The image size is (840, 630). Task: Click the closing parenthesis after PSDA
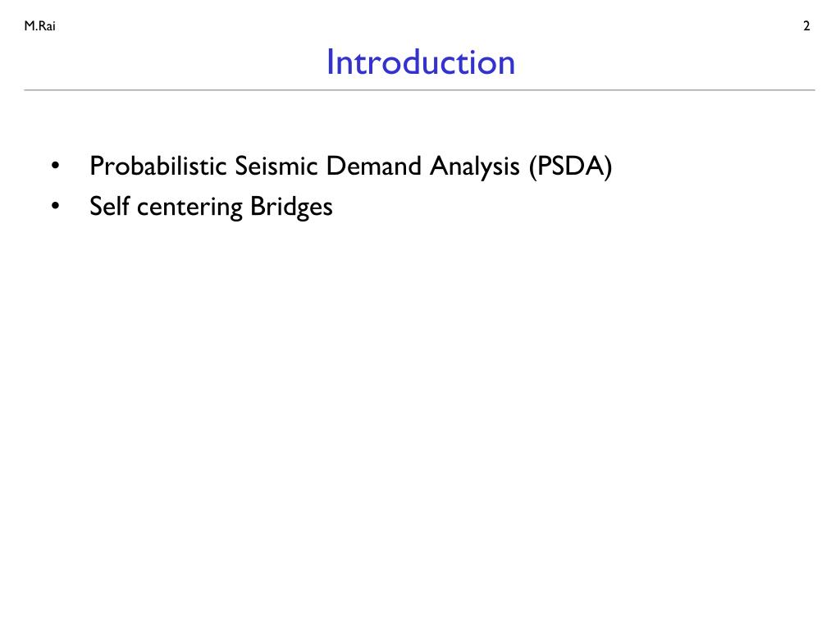pos(609,167)
